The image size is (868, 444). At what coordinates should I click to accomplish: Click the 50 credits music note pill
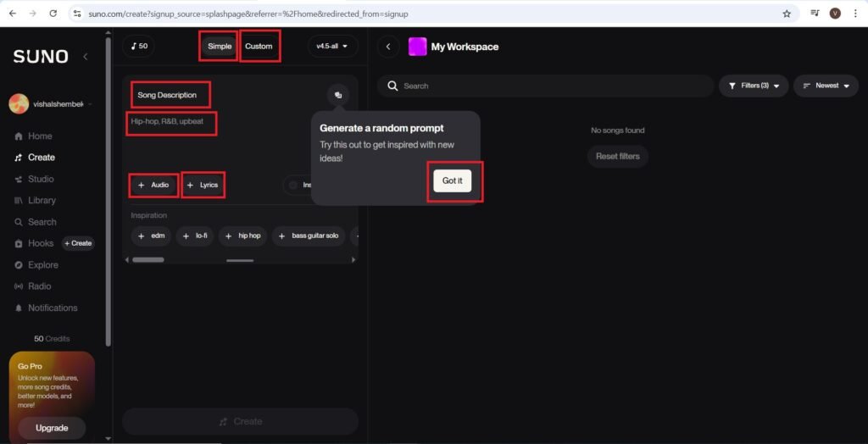(139, 46)
